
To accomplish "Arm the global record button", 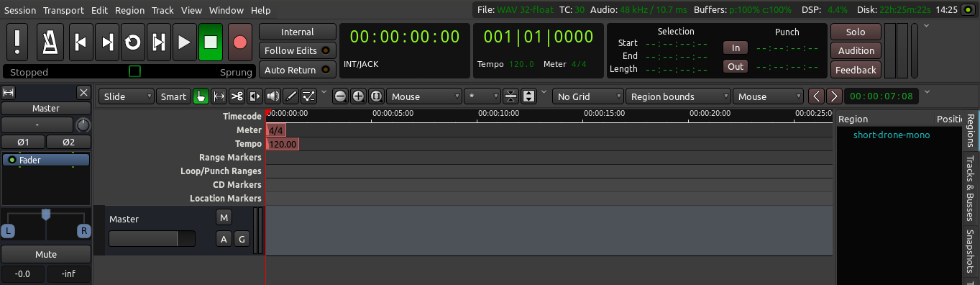I will pos(240,42).
